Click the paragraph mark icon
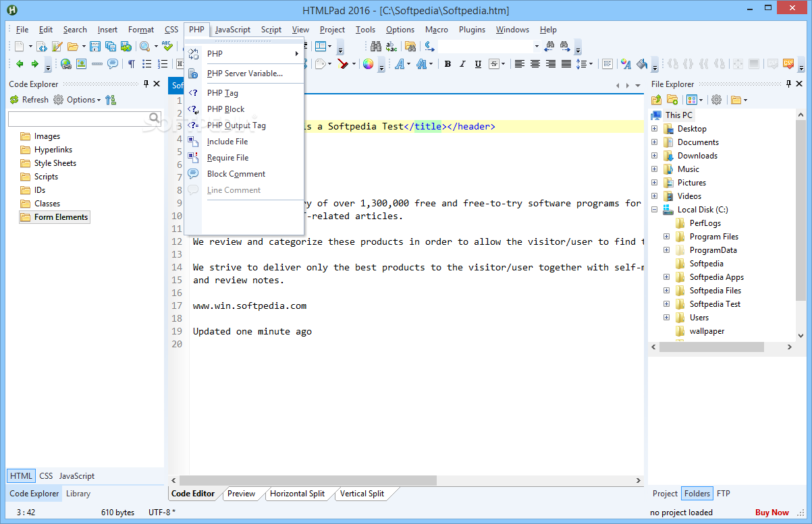This screenshot has height=524, width=812. pos(132,64)
